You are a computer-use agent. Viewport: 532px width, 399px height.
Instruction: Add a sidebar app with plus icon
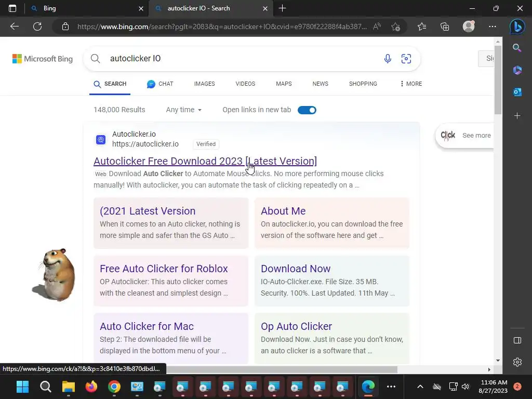(x=517, y=116)
